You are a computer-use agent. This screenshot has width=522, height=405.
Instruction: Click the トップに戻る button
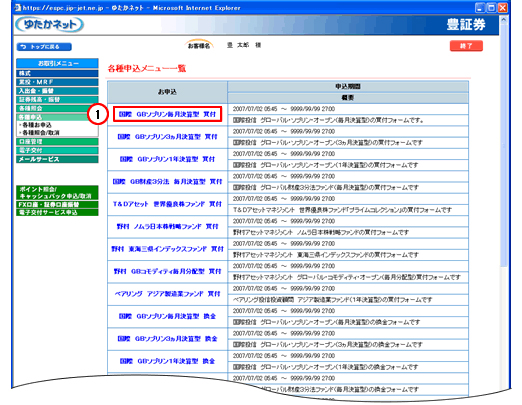click(x=44, y=47)
